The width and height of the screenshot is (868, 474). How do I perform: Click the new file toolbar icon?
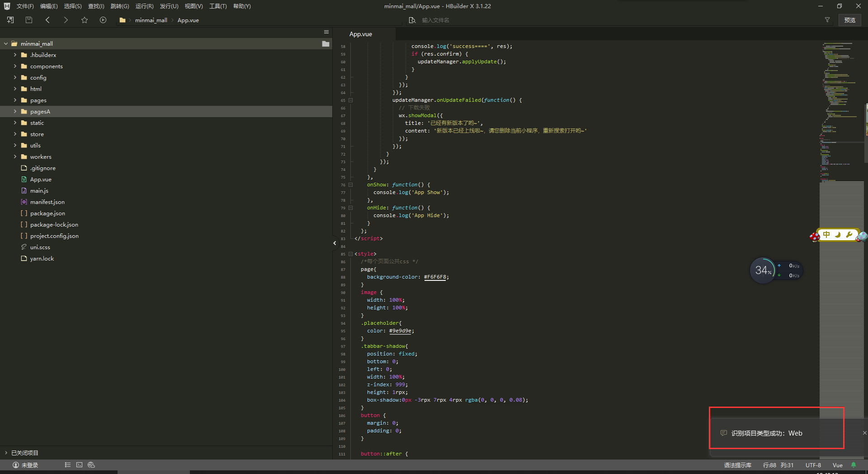point(10,20)
